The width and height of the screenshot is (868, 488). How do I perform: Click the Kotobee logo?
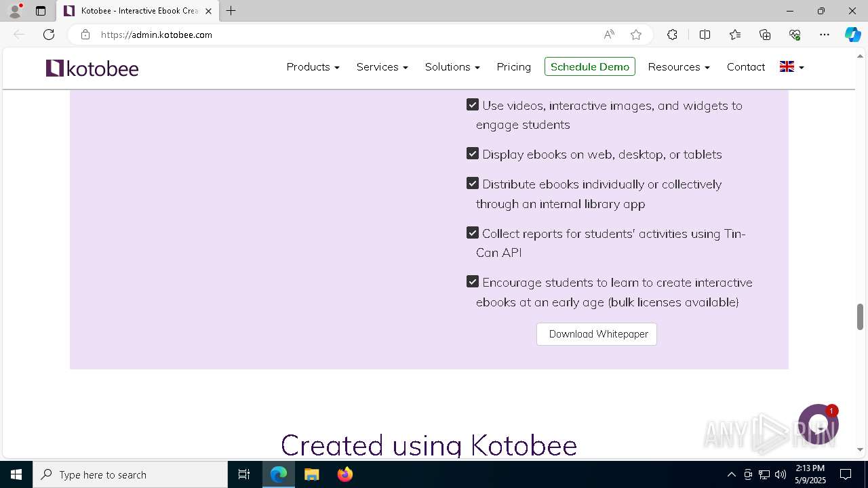(92, 68)
